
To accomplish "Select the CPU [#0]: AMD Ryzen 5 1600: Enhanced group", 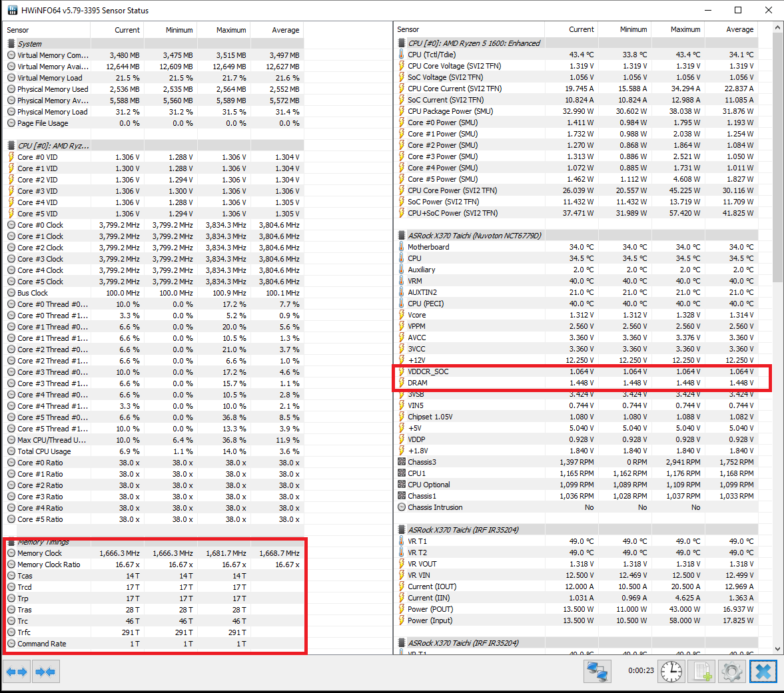I will (x=576, y=43).
